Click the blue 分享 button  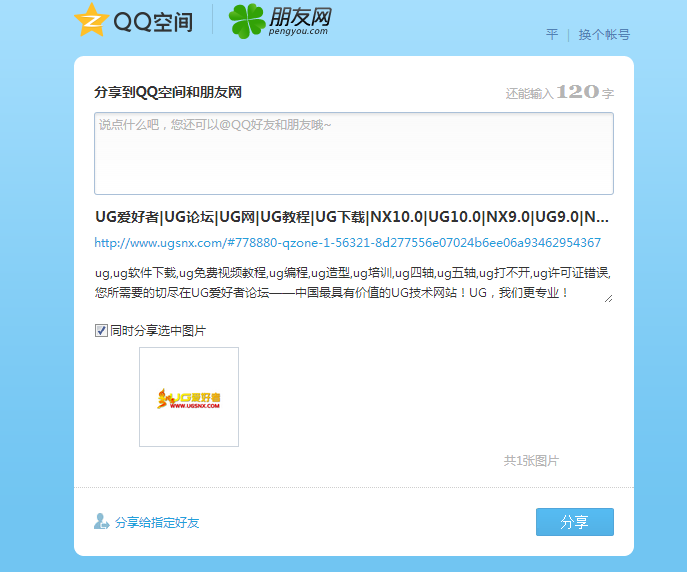[x=575, y=522]
